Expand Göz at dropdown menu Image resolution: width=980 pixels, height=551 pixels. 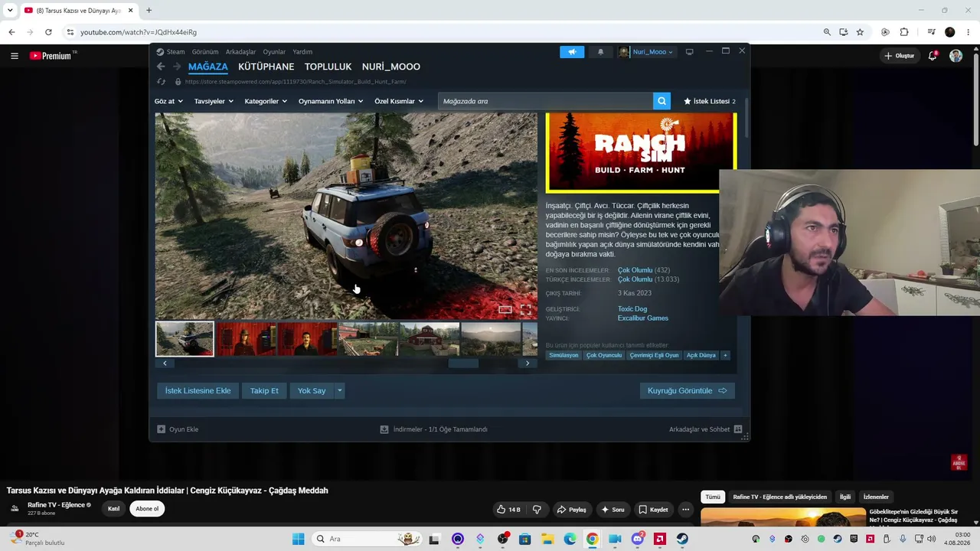pos(168,101)
